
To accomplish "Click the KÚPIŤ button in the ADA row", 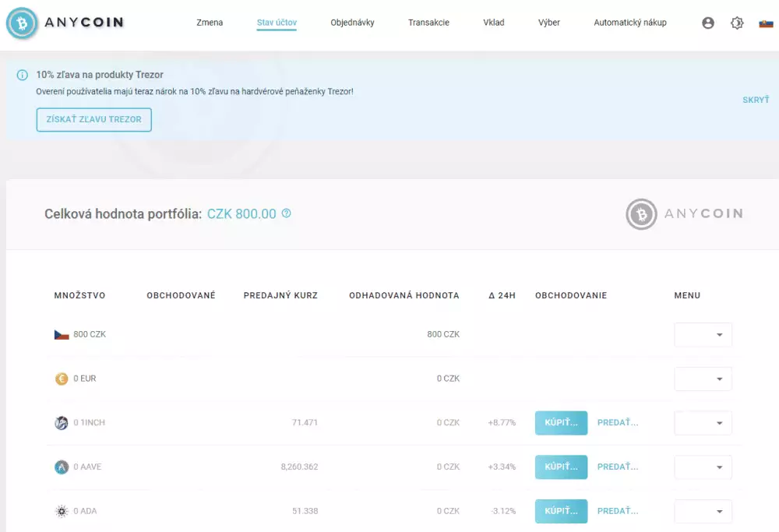I will pos(561,511).
